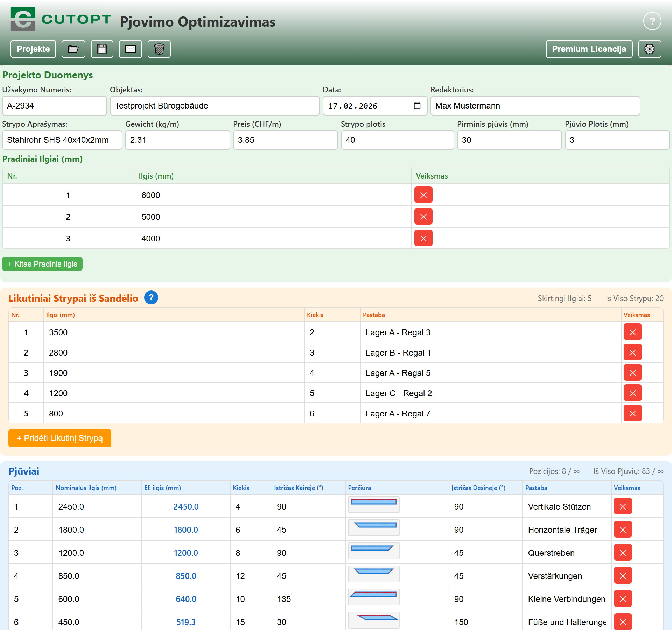The width and height of the screenshot is (672, 630).
Task: Click the Lager C - Regal 2 note
Action: pyautogui.click(x=491, y=393)
